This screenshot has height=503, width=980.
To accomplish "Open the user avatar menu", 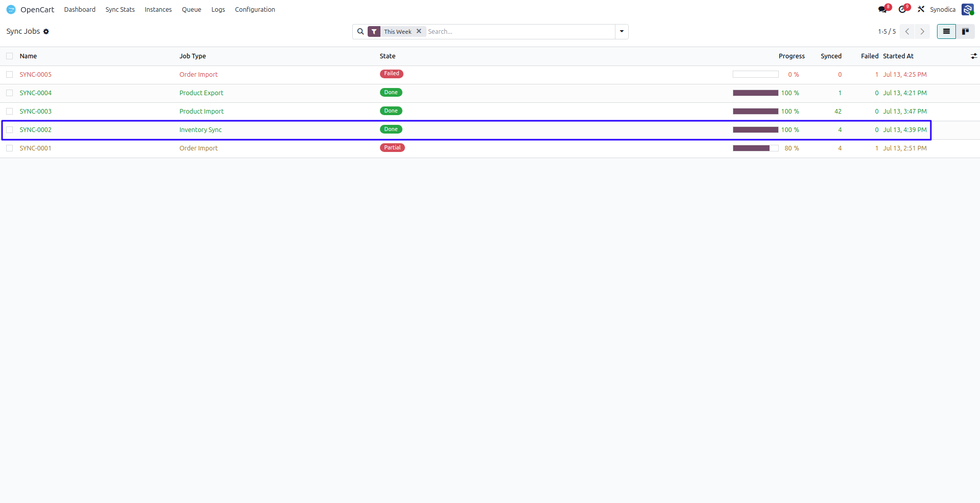I will click(x=967, y=9).
